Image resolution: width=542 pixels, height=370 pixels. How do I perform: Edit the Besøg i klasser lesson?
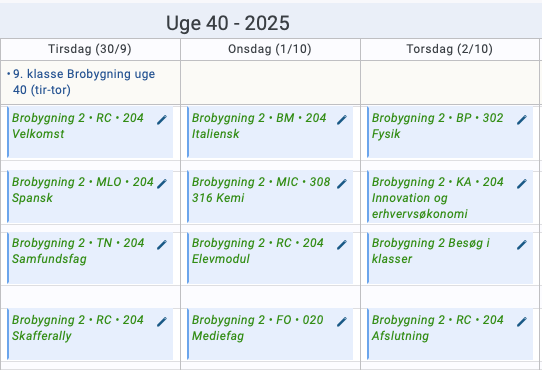pyautogui.click(x=522, y=244)
